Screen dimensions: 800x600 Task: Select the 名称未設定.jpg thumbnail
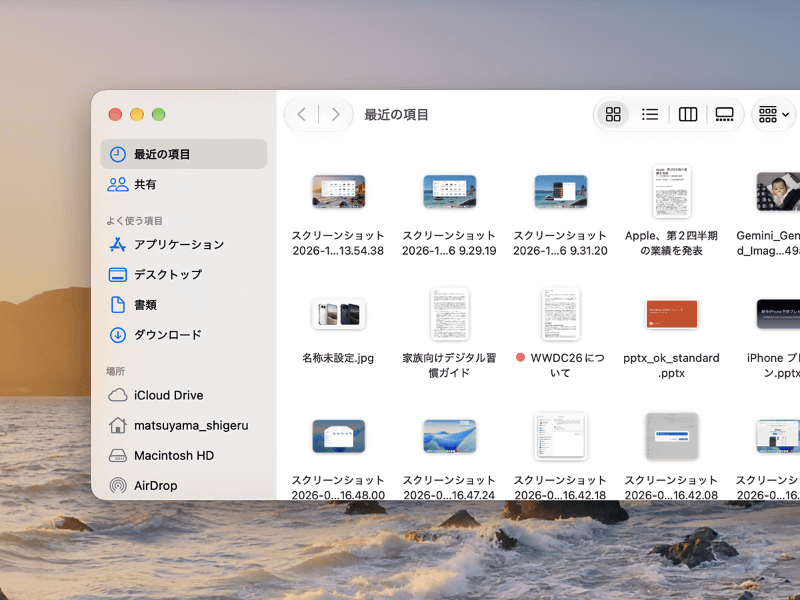[x=339, y=314]
